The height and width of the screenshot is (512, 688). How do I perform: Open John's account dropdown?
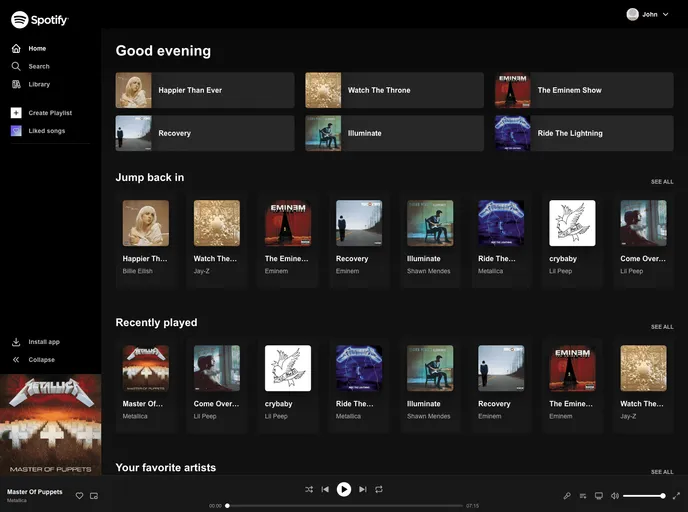pyautogui.click(x=648, y=14)
